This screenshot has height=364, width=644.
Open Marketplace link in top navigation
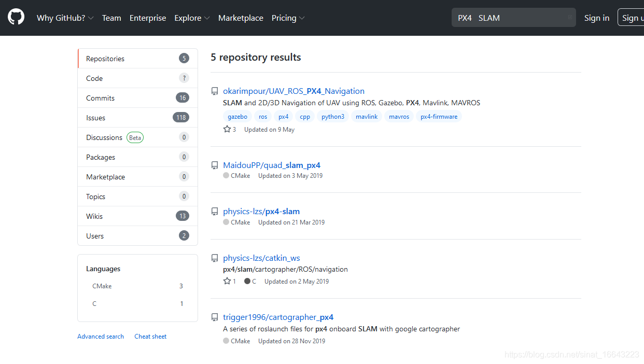click(241, 18)
